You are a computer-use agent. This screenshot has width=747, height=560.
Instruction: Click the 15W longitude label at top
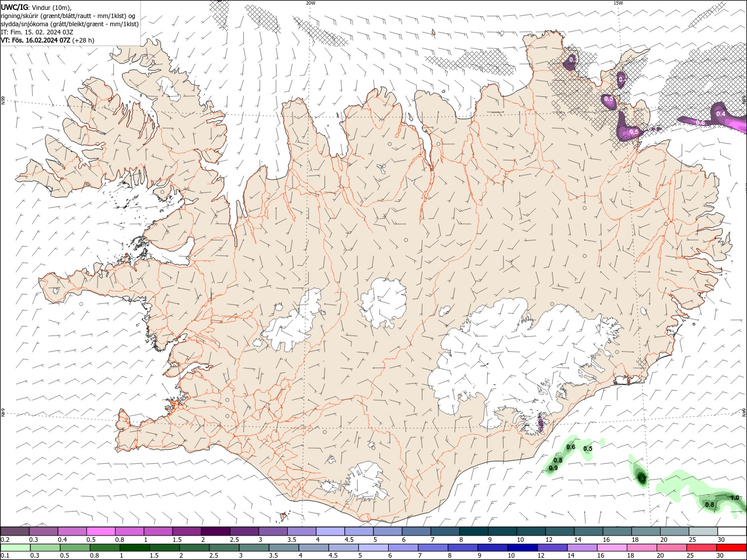pos(617,3)
